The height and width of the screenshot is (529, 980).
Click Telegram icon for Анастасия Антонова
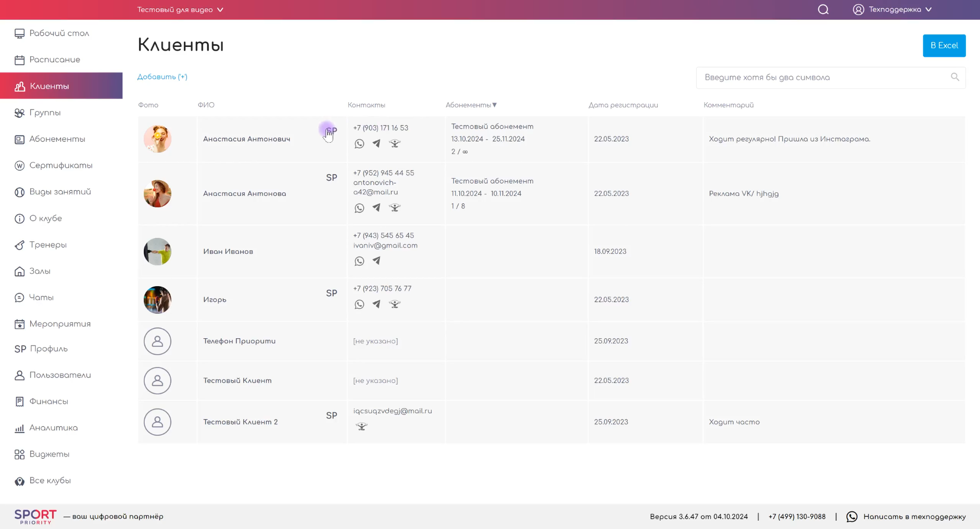coord(376,207)
